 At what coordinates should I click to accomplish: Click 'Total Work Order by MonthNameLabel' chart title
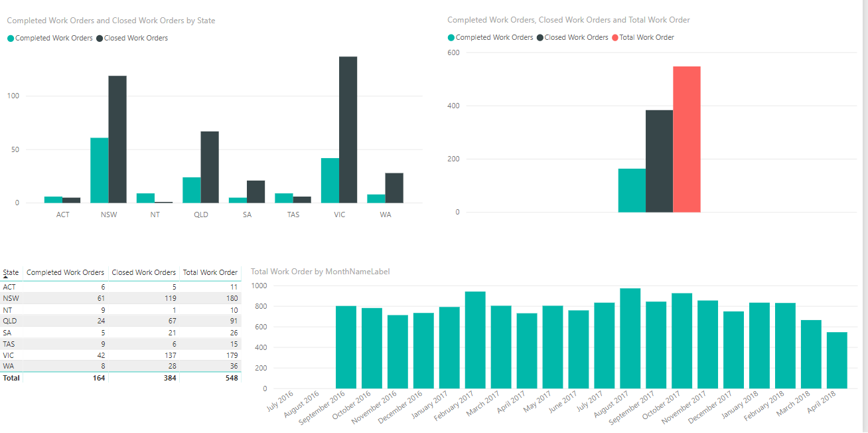click(x=320, y=272)
